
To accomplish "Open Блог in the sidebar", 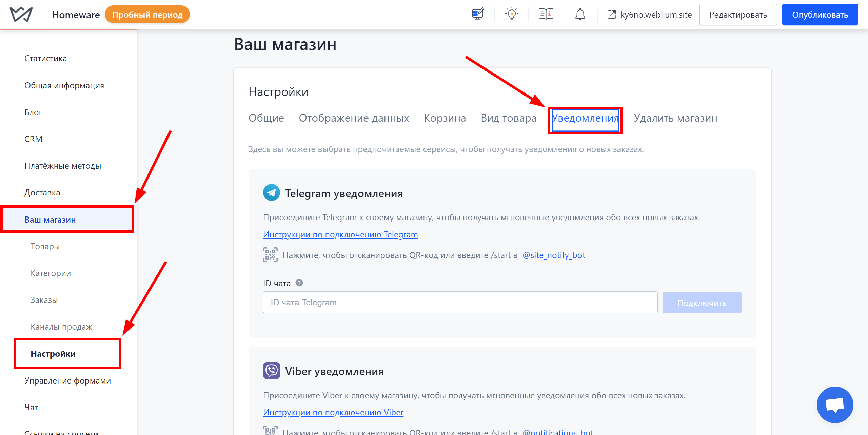I will pos(33,112).
